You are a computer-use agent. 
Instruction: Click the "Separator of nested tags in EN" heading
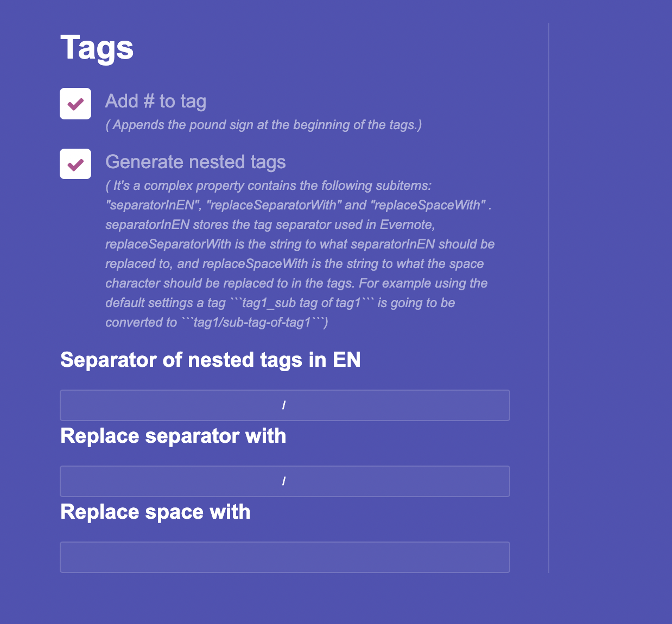(x=211, y=360)
